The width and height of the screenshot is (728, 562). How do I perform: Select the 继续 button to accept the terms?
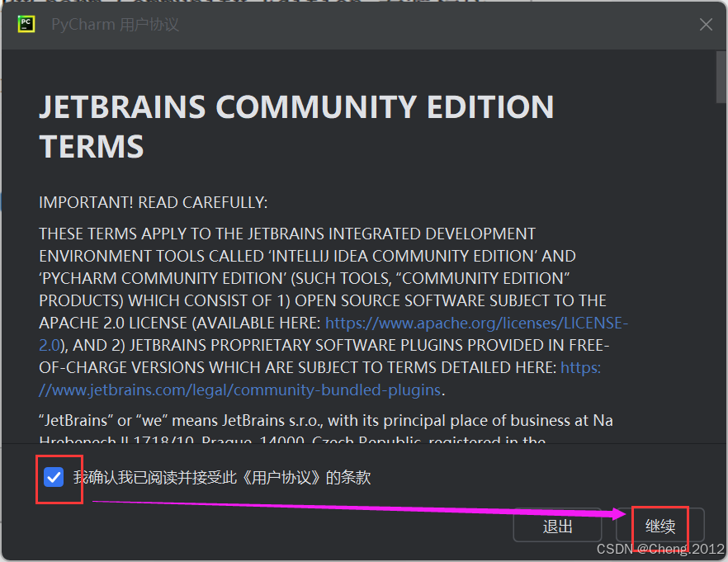[660, 526]
